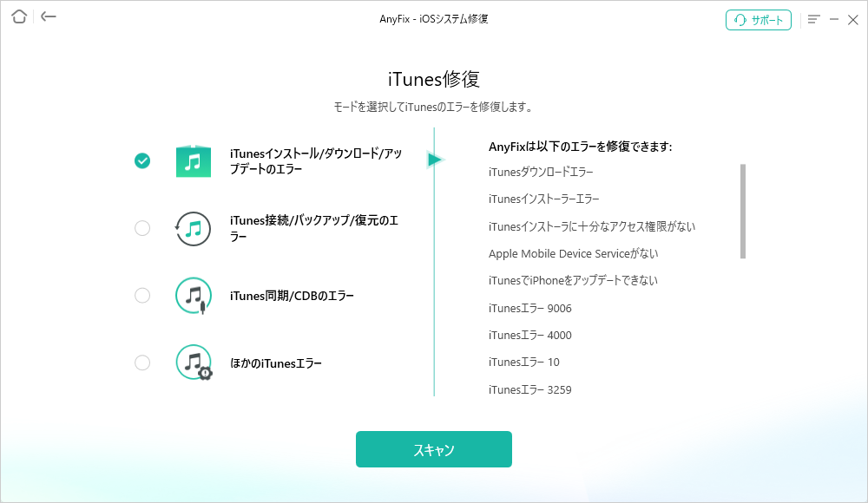
Task: Click iTunes同期/CDBのエラー label
Action: [x=292, y=296]
